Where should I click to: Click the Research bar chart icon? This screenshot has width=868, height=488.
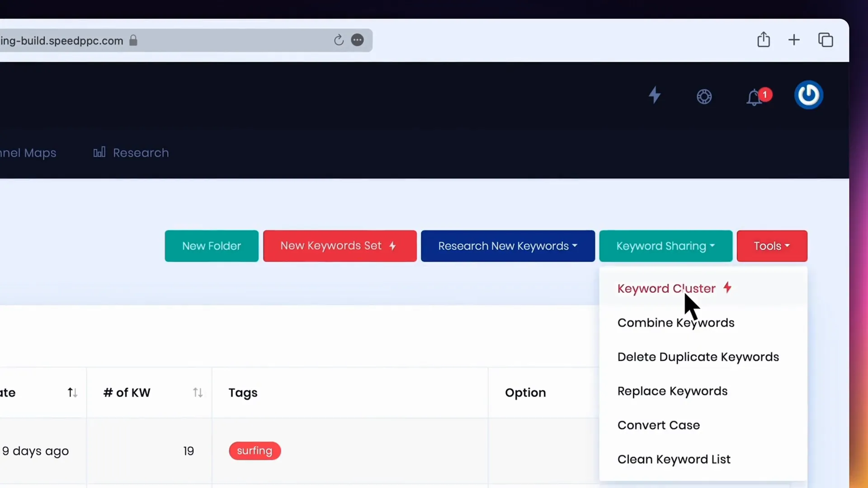click(99, 152)
